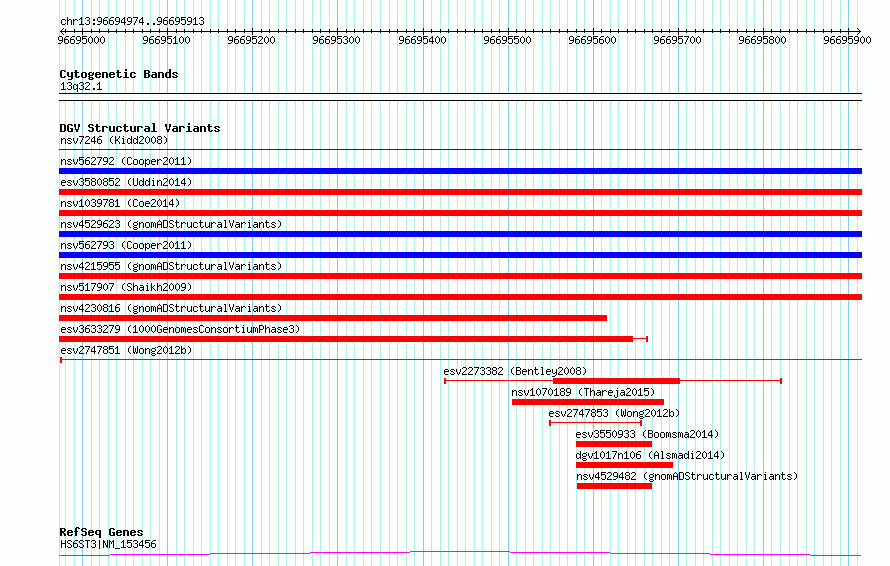Click blue bar under nsv562792
The height and width of the screenshot is (566, 890).
[x=460, y=171]
